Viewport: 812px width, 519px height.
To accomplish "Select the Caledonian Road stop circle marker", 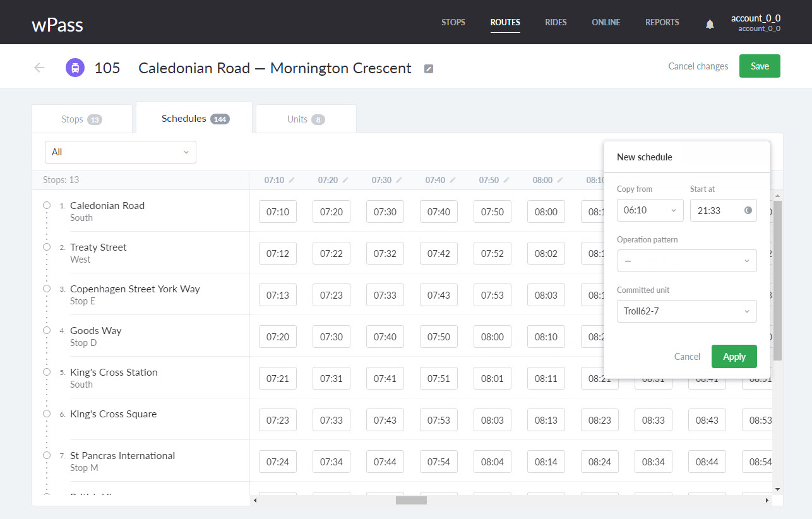I will point(47,206).
